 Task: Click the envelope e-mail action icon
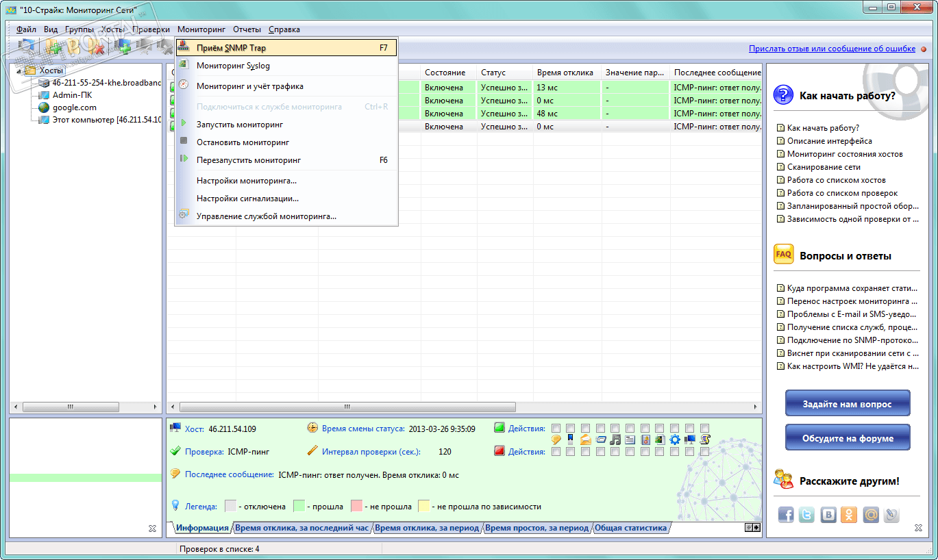(x=586, y=440)
